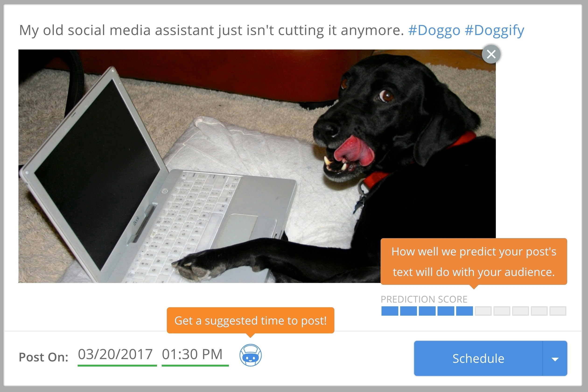This screenshot has height=392, width=588.
Task: Select the final empty prediction score segment
Action: (558, 311)
